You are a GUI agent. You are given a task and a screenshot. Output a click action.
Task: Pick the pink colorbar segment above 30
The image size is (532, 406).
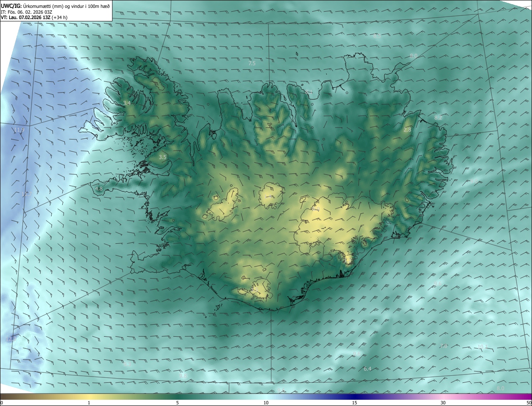[443, 396]
